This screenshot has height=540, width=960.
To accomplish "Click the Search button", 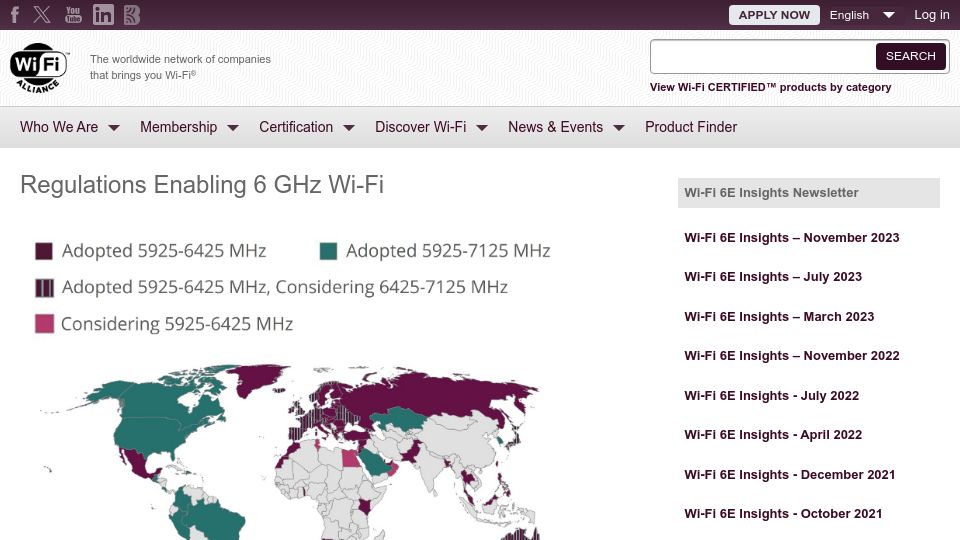I will tap(910, 56).
